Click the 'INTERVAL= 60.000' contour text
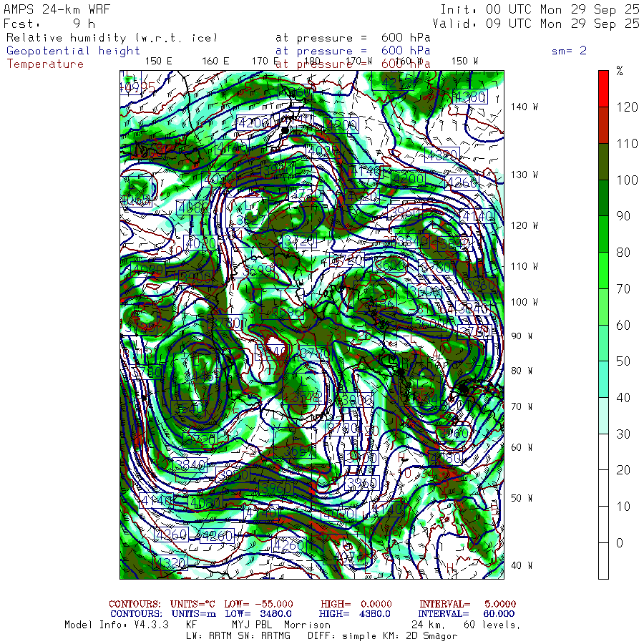The width and height of the screenshot is (644, 644). [467, 614]
